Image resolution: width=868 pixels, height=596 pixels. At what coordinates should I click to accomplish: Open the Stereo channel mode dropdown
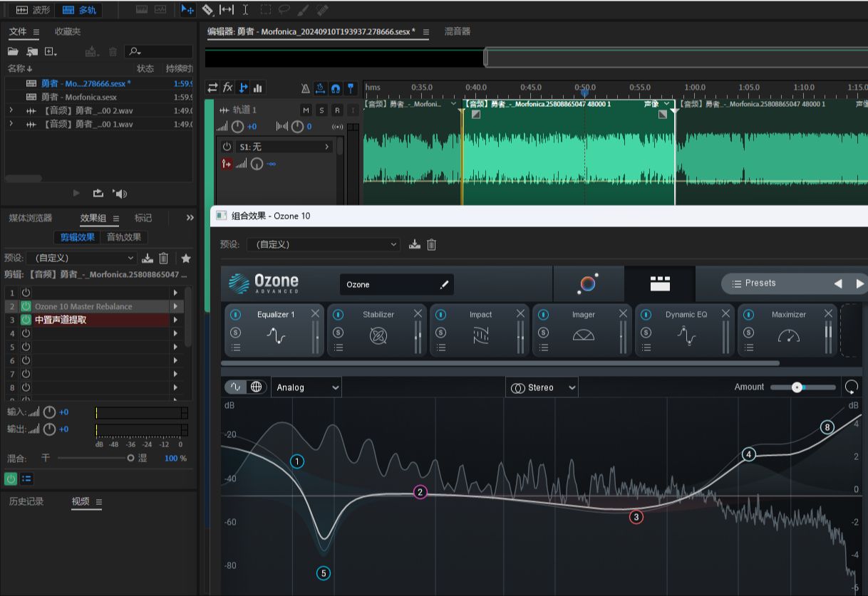(x=542, y=387)
